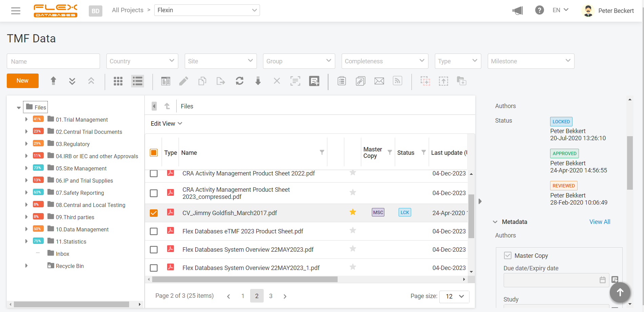Click the View All metadata link
The width and height of the screenshot is (644, 312).
pos(600,222)
